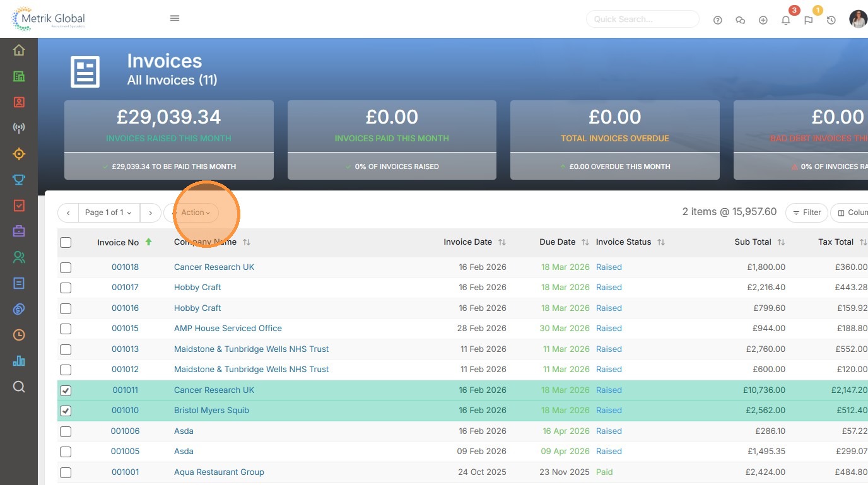Open the broadcast signal sidebar icon
868x485 pixels.
pos(19,128)
